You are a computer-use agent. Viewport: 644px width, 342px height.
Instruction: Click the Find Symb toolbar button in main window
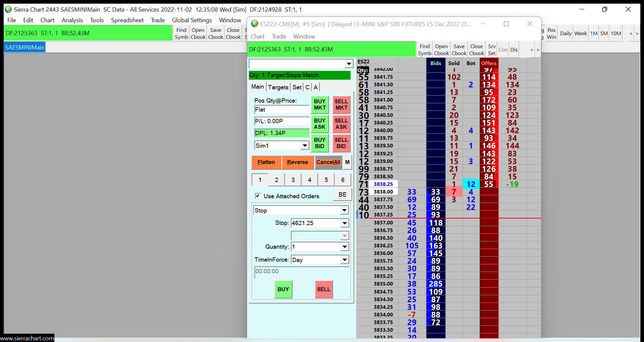tap(181, 34)
